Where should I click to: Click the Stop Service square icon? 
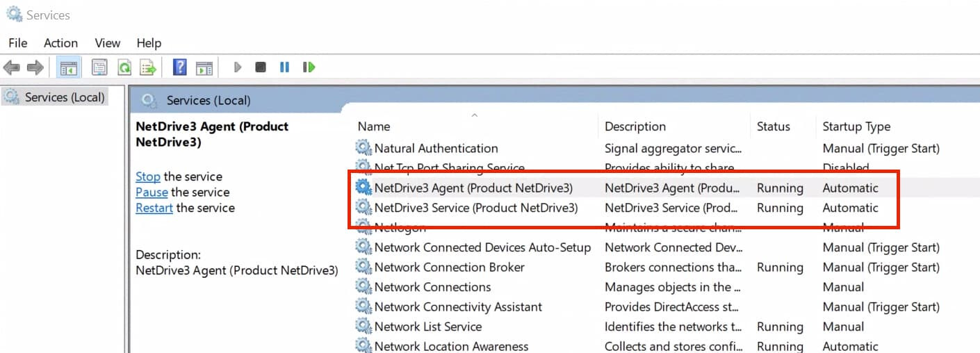point(261,67)
